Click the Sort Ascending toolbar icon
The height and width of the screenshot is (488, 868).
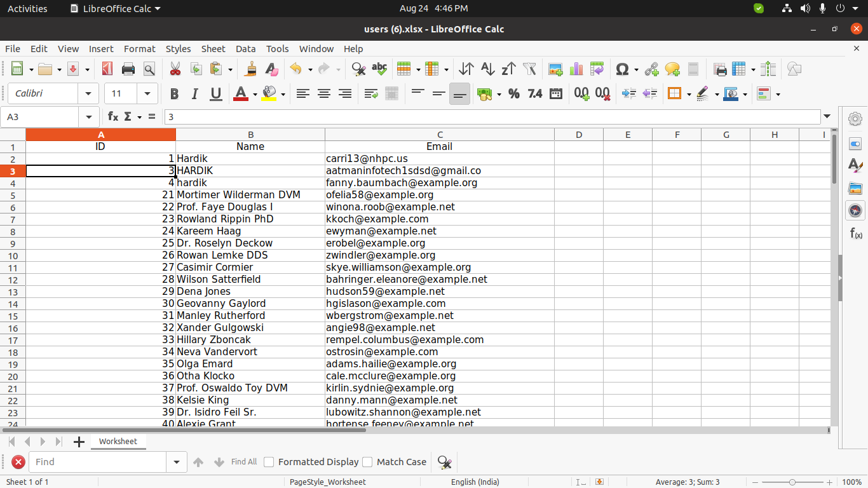pyautogui.click(x=487, y=69)
